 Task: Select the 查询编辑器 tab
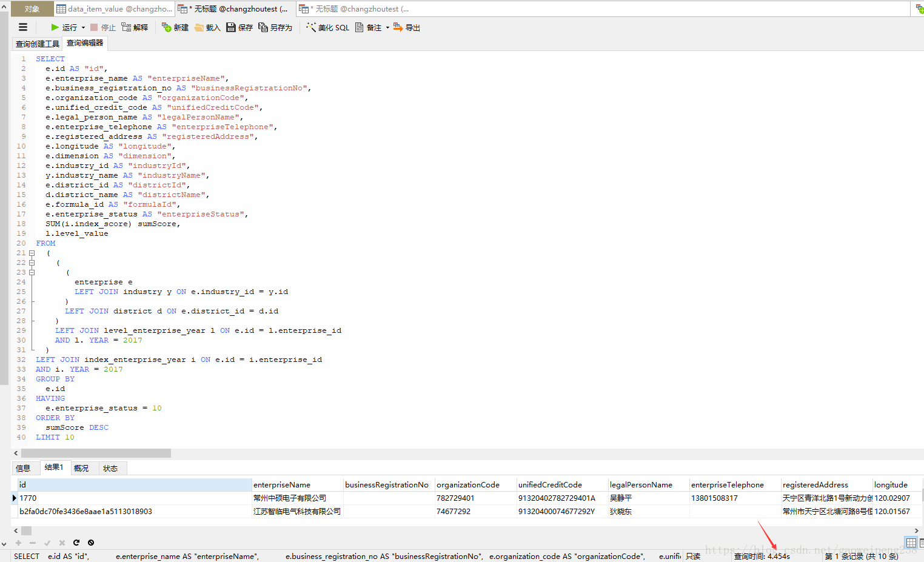(85, 43)
